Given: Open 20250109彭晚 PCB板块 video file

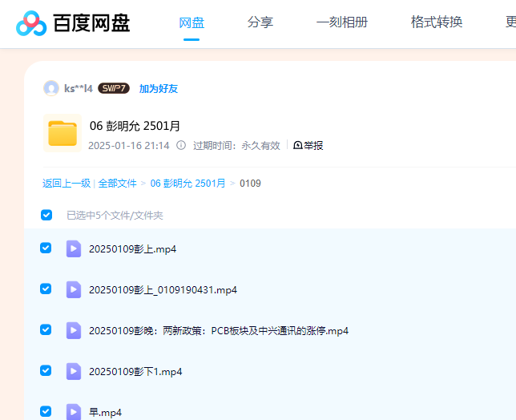Looking at the screenshot, I should 219,331.
